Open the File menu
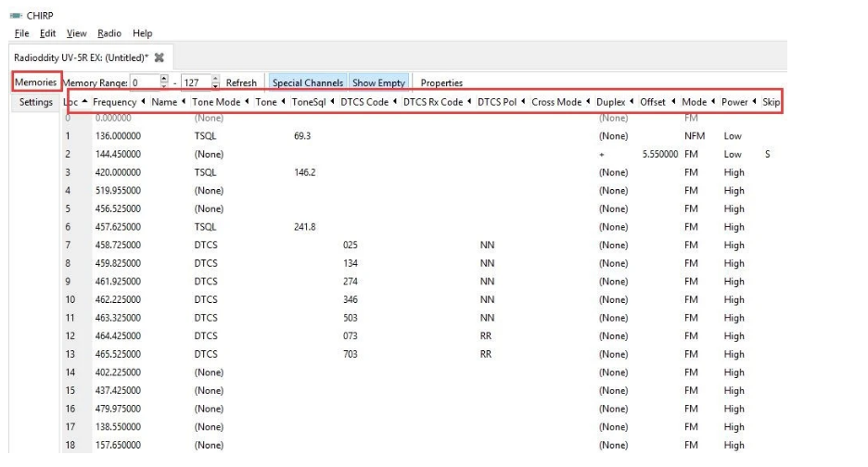The height and width of the screenshot is (467, 868). (21, 33)
